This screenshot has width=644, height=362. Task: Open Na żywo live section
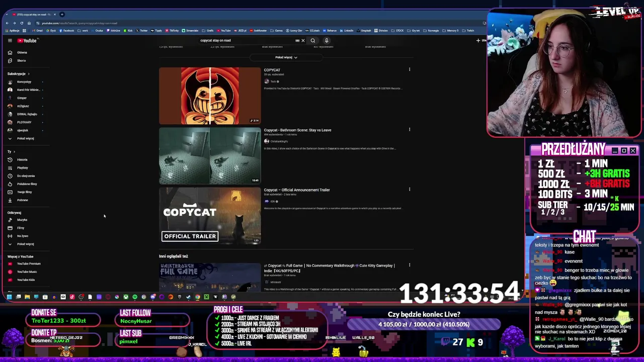pos(23,236)
